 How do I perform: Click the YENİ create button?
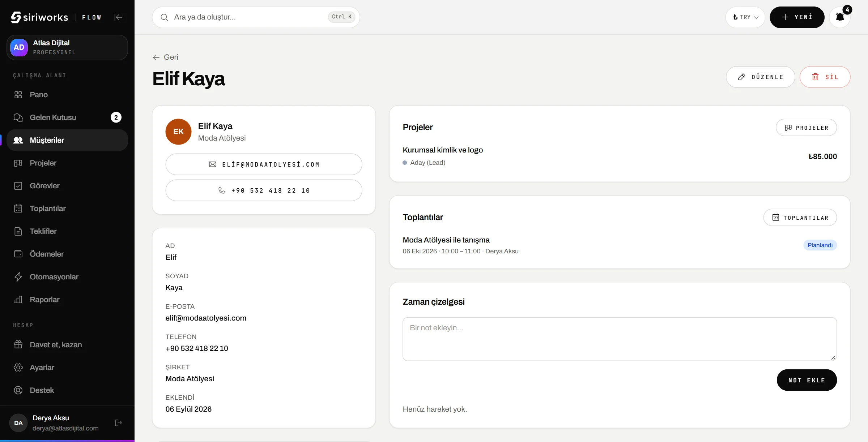797,17
